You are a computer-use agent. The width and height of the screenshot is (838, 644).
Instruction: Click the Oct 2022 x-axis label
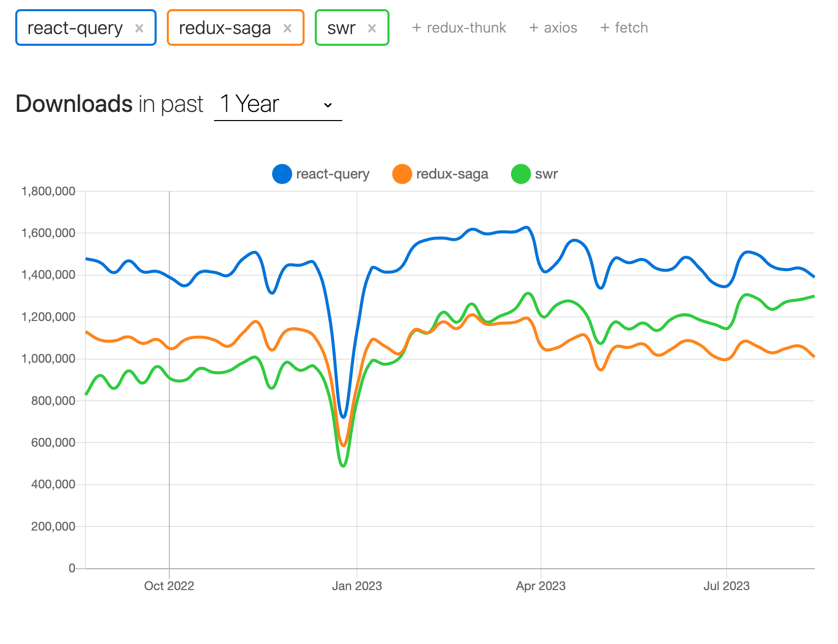pos(169,586)
